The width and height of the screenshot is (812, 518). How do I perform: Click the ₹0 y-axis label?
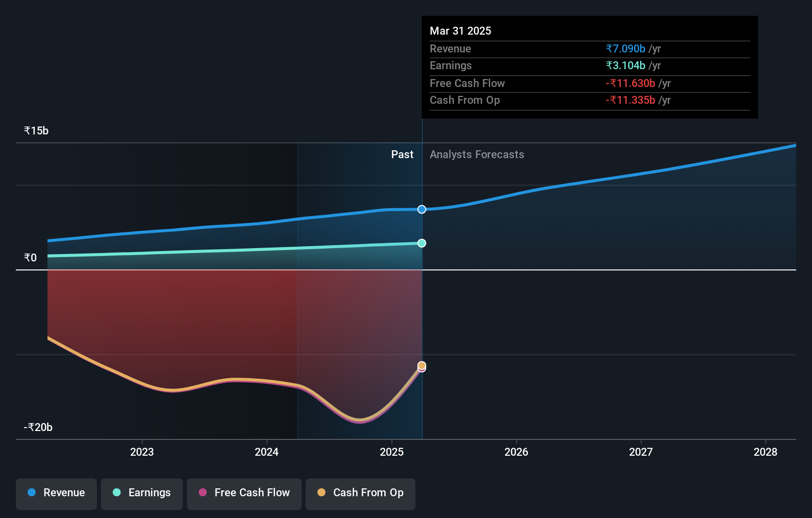(x=30, y=258)
